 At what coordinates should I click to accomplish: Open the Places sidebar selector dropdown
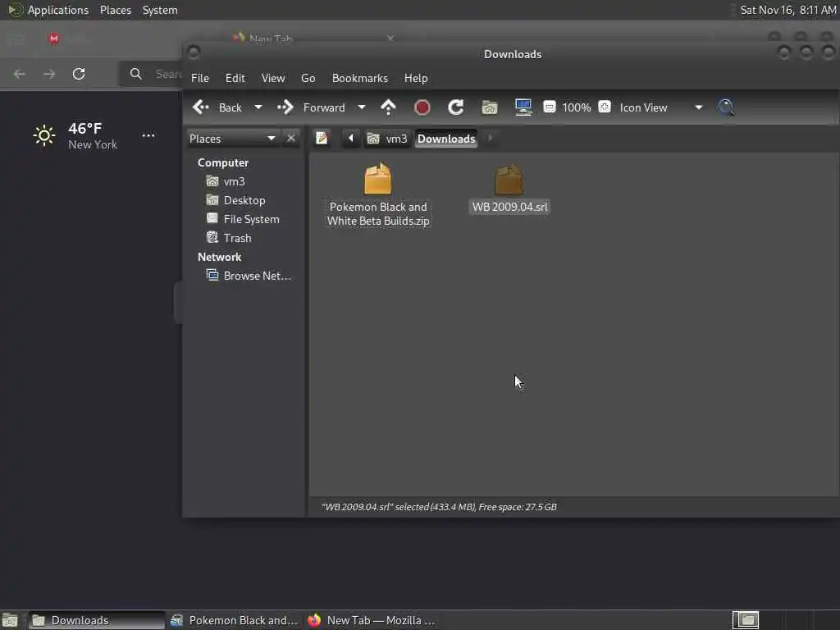coord(233,139)
